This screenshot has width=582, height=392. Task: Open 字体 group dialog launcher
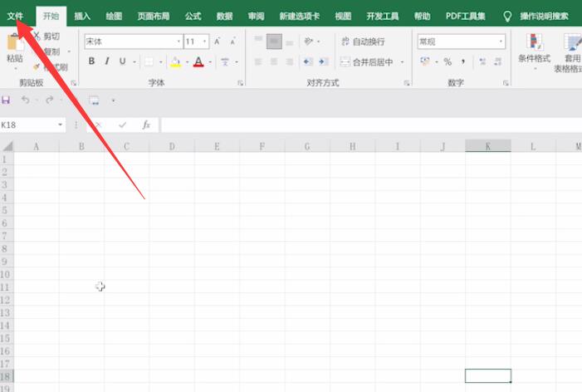pos(241,83)
